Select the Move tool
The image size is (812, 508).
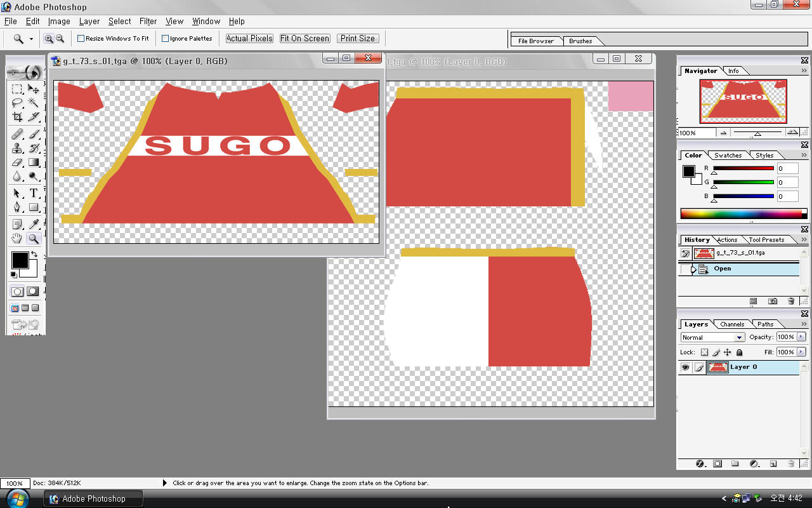[x=34, y=89]
